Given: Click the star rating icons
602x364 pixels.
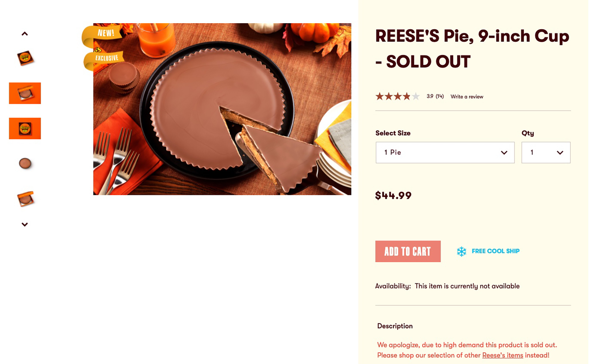Looking at the screenshot, I should (x=397, y=97).
